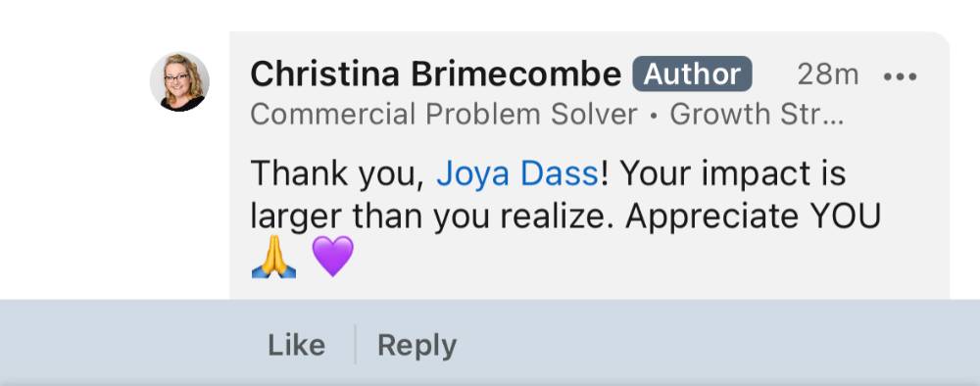Screen dimensions: 980x386
Task: Click 'larger than you realize' sentence
Action: (432, 217)
